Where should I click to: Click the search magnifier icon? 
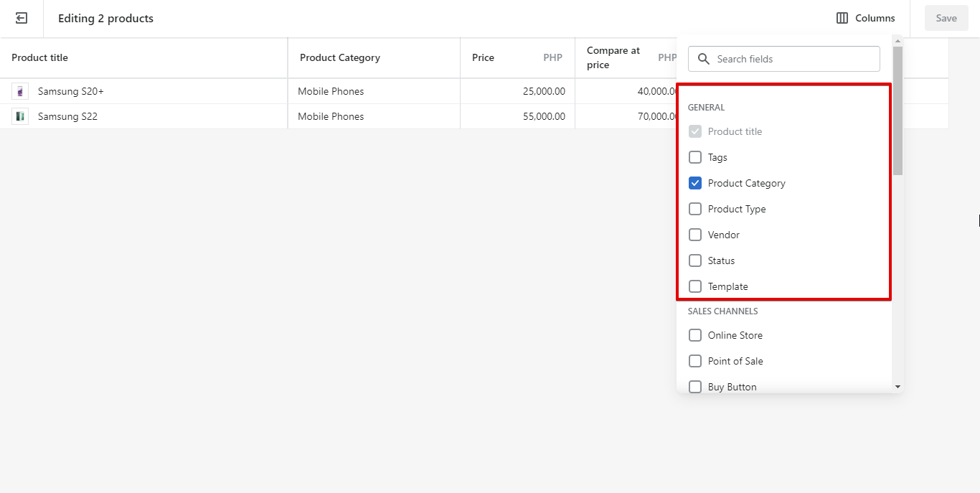click(704, 59)
